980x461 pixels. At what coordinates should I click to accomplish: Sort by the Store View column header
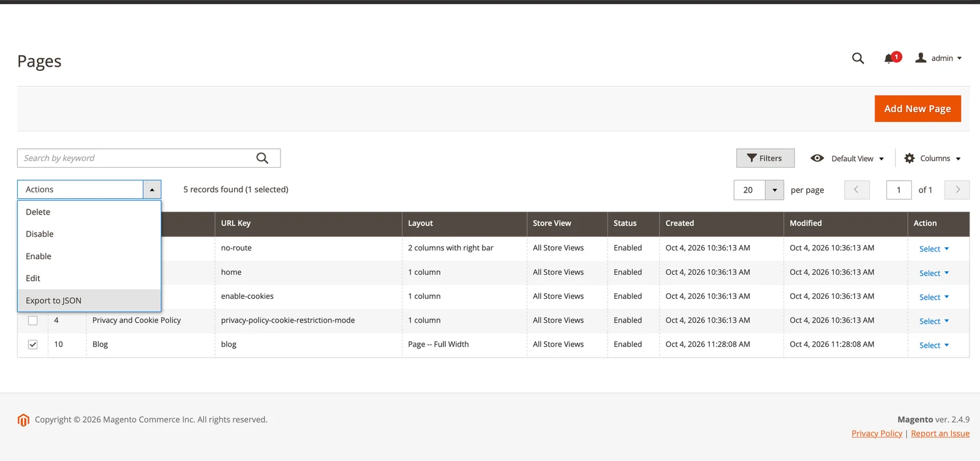click(x=567, y=223)
